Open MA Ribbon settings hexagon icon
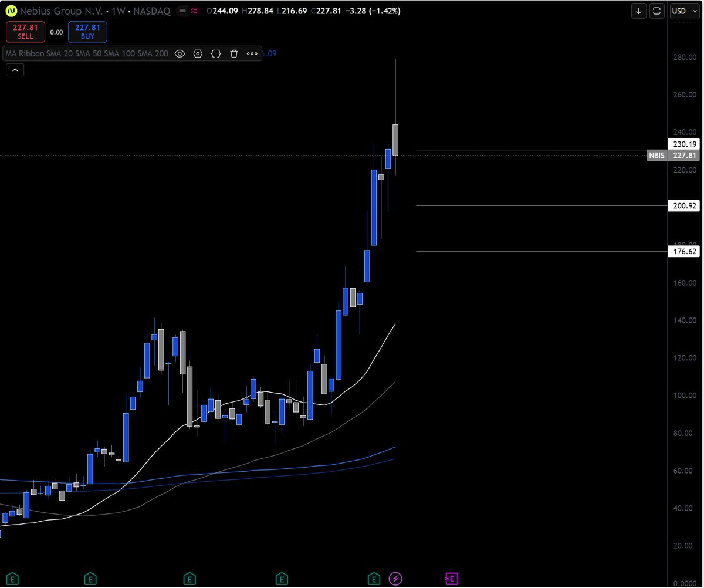Image resolution: width=704 pixels, height=588 pixels. [x=198, y=53]
